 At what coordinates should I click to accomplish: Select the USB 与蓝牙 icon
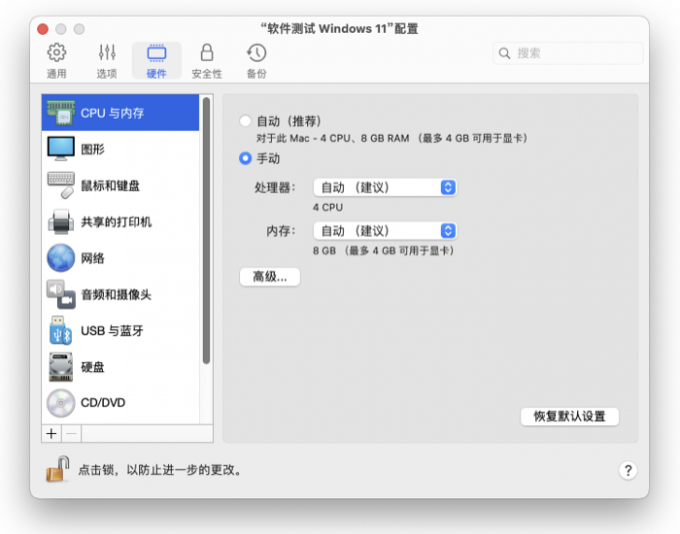tap(61, 331)
